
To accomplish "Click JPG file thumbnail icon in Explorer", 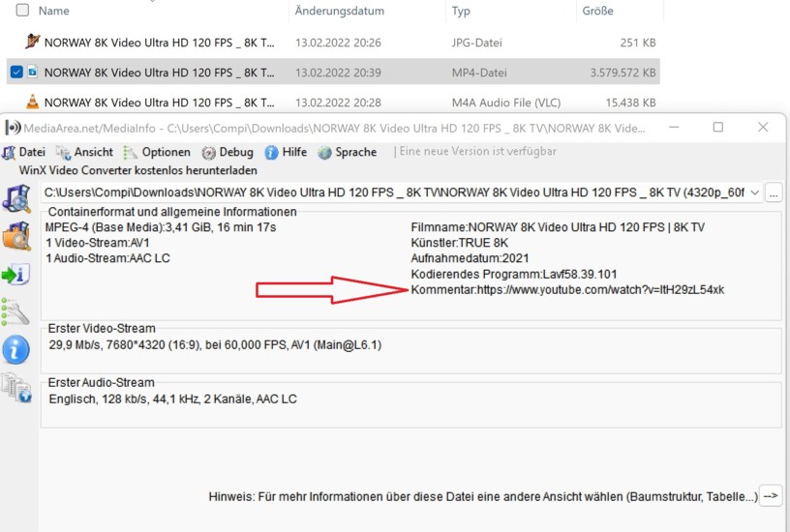I will 32,42.
